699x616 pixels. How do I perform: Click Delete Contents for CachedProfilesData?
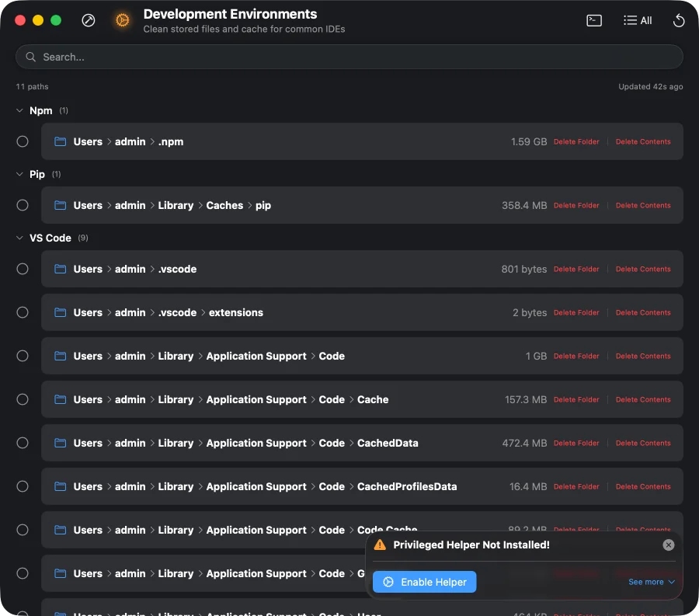[643, 486]
